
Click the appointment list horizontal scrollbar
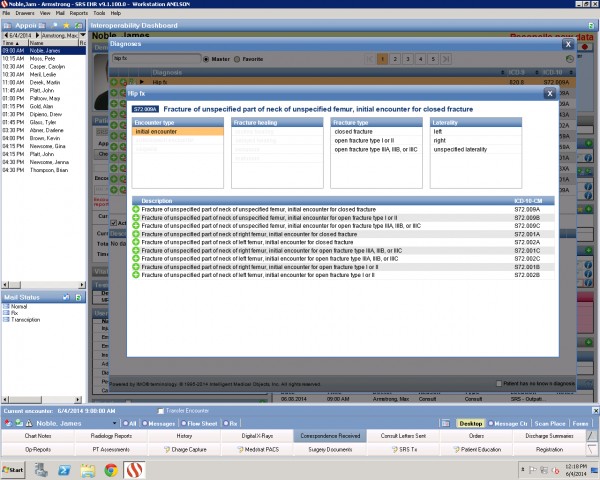point(44,285)
